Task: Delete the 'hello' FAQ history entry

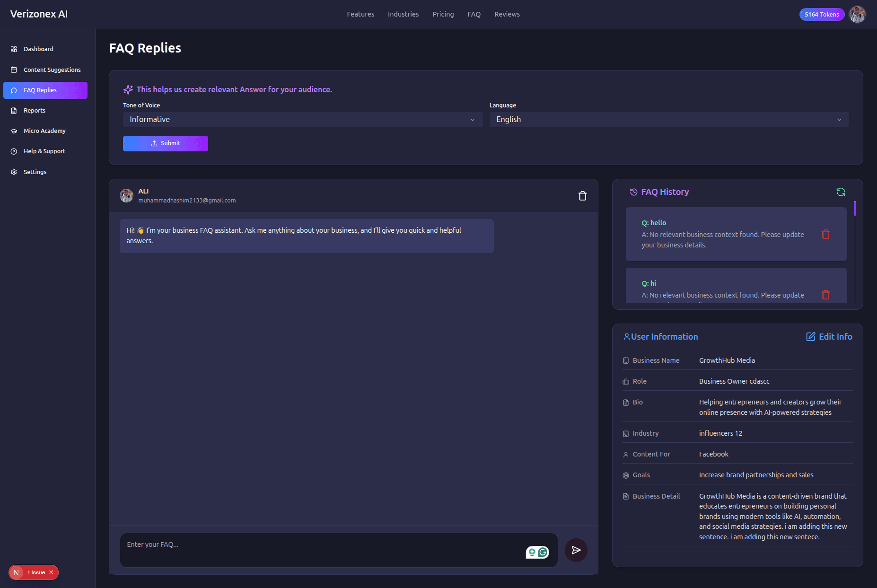Action: pos(825,234)
